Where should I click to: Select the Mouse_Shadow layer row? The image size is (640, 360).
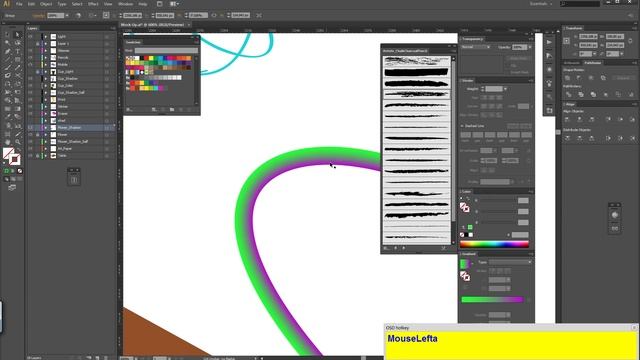coord(71,128)
